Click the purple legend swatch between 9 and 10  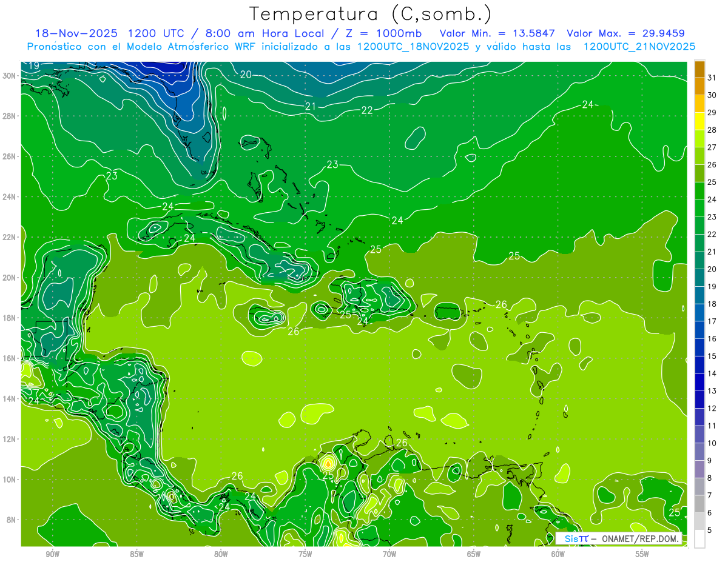click(699, 451)
